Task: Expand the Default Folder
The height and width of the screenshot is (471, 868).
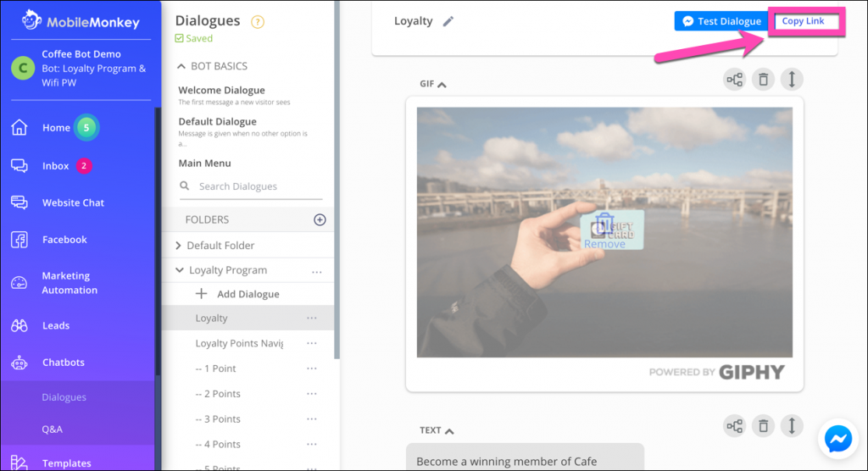Action: click(x=178, y=245)
